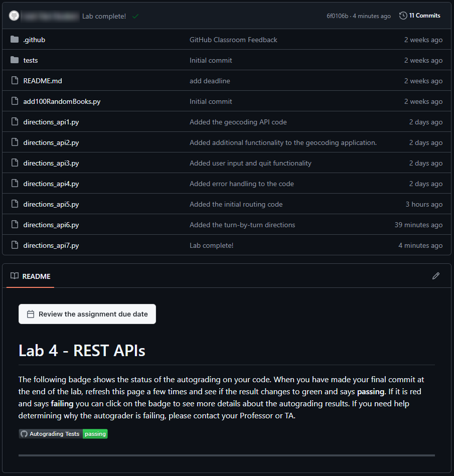Click the README.md file icon
Screen dimensions: 454x476
[x=15, y=81]
